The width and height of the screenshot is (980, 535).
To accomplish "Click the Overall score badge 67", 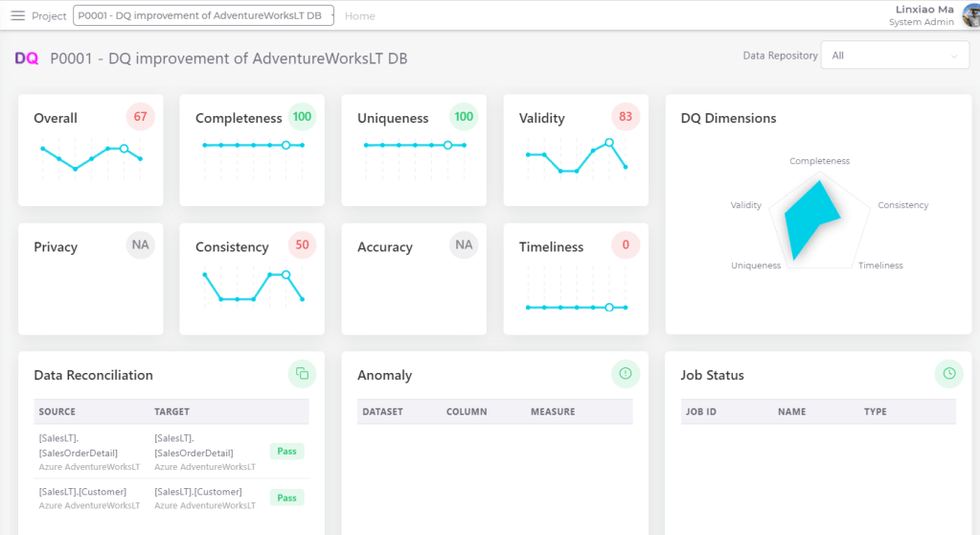I will (x=141, y=117).
